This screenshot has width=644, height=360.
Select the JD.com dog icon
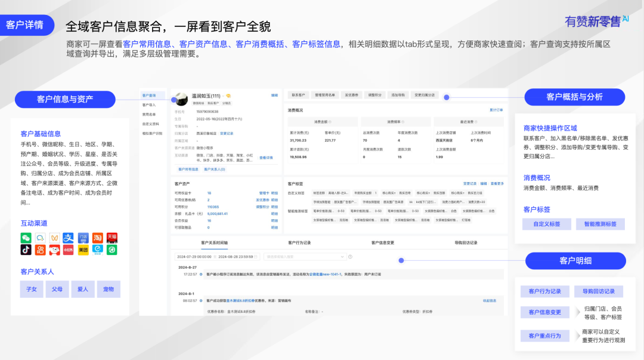point(54,250)
